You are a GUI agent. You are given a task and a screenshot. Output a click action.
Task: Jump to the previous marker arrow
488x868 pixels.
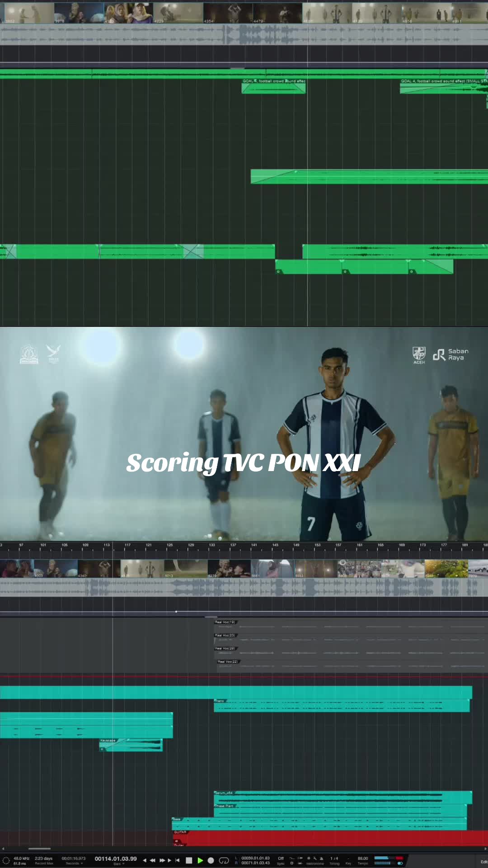[x=145, y=860]
